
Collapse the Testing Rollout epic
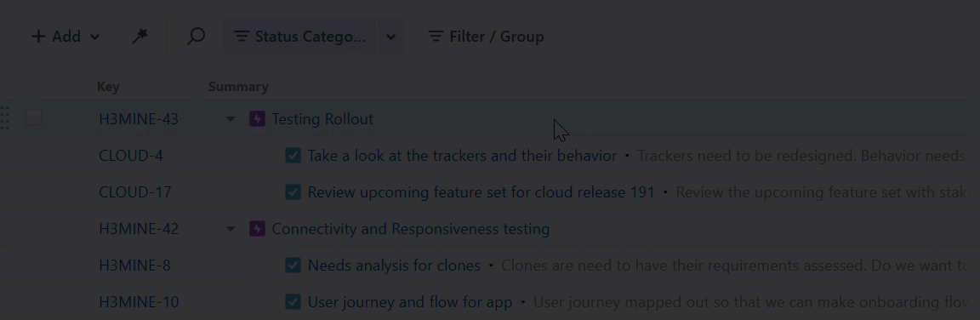(x=231, y=119)
